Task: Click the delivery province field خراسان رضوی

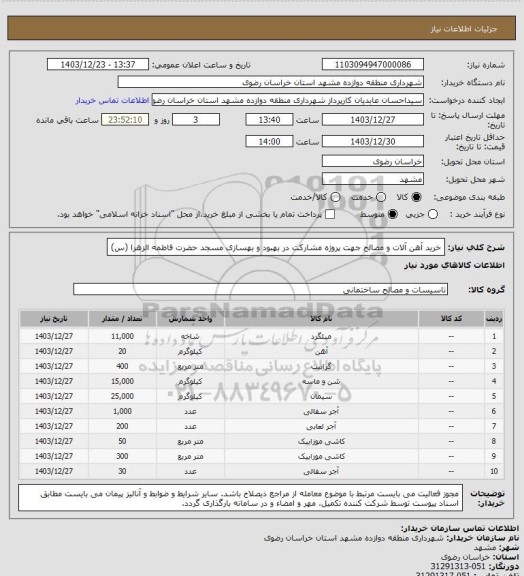Action: [373, 161]
